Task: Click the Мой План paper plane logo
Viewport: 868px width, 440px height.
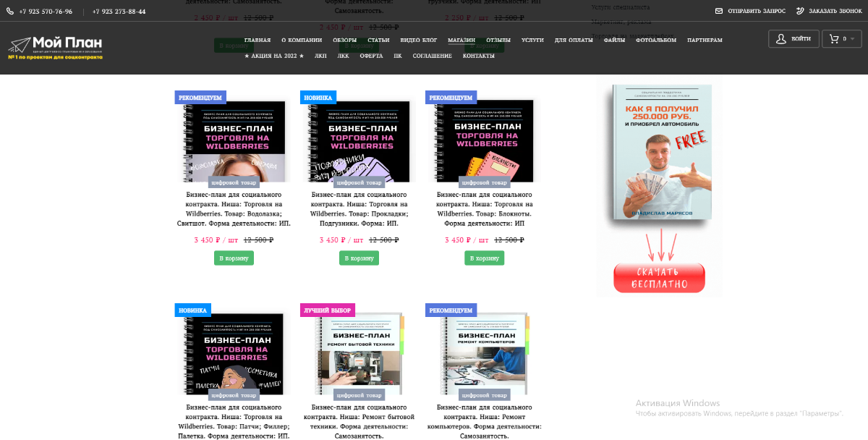Action: point(55,48)
